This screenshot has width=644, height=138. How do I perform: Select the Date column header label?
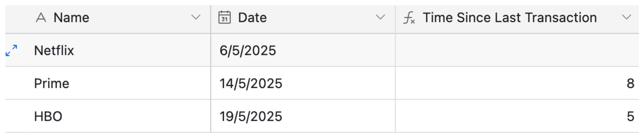(x=252, y=18)
